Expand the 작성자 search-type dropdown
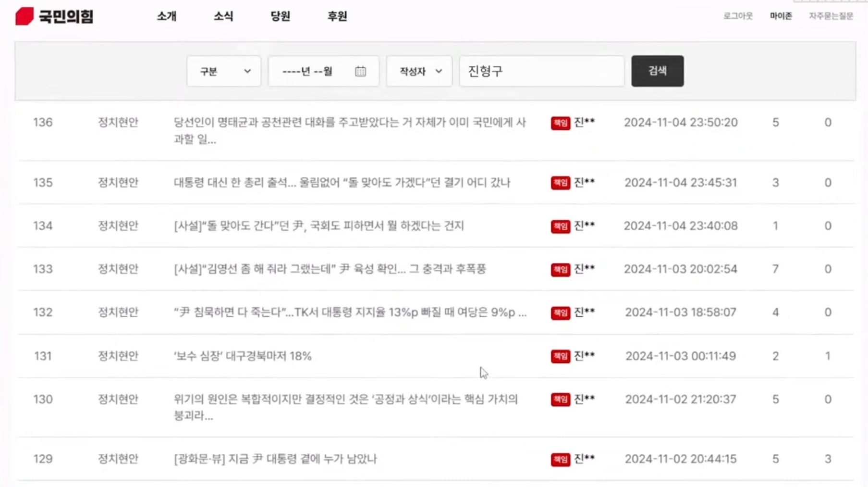 [x=419, y=71]
